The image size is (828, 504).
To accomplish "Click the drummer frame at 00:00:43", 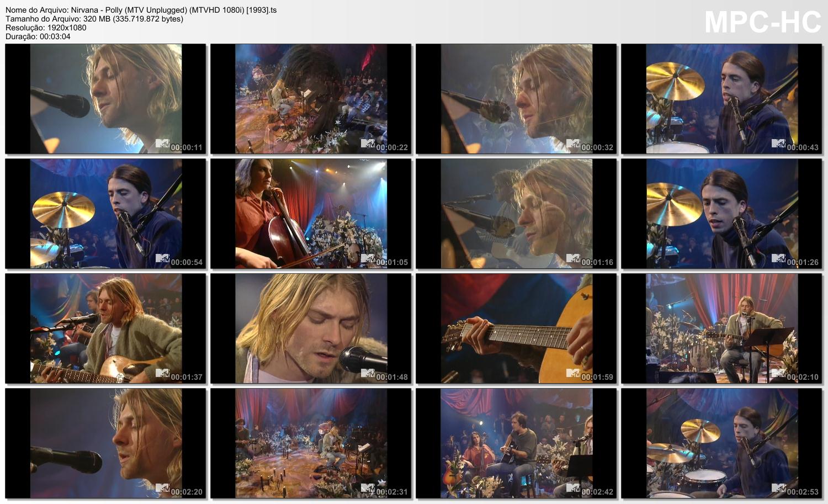I will [721, 99].
